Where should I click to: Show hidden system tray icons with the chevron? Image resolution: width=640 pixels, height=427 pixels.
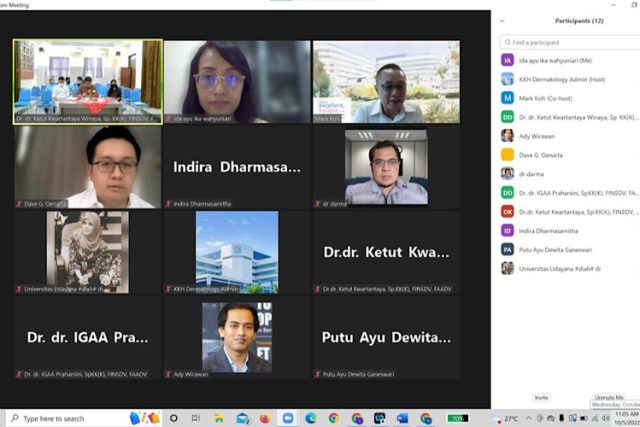[529, 418]
